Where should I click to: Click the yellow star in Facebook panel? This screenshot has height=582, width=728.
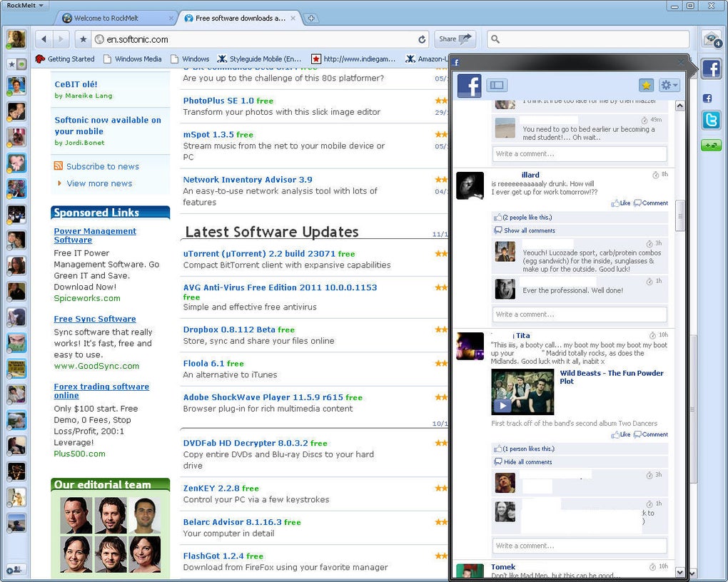646,85
